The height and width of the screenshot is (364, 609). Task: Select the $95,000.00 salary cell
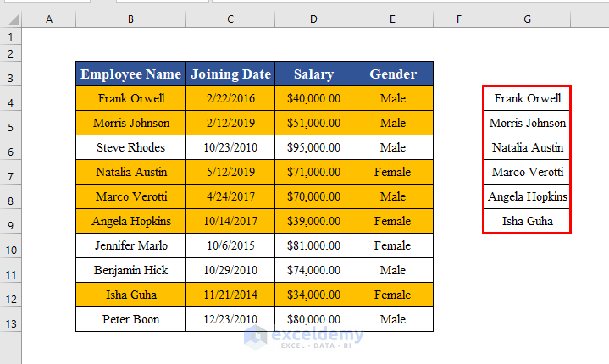[313, 147]
